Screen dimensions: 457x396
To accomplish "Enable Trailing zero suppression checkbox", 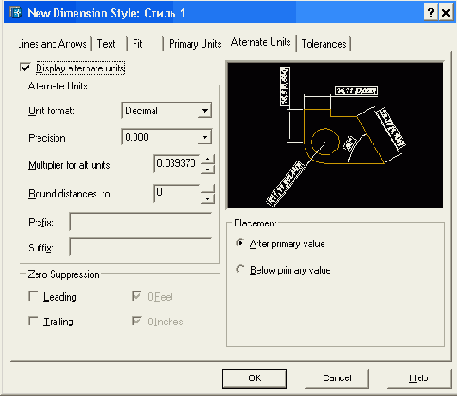I will point(33,321).
